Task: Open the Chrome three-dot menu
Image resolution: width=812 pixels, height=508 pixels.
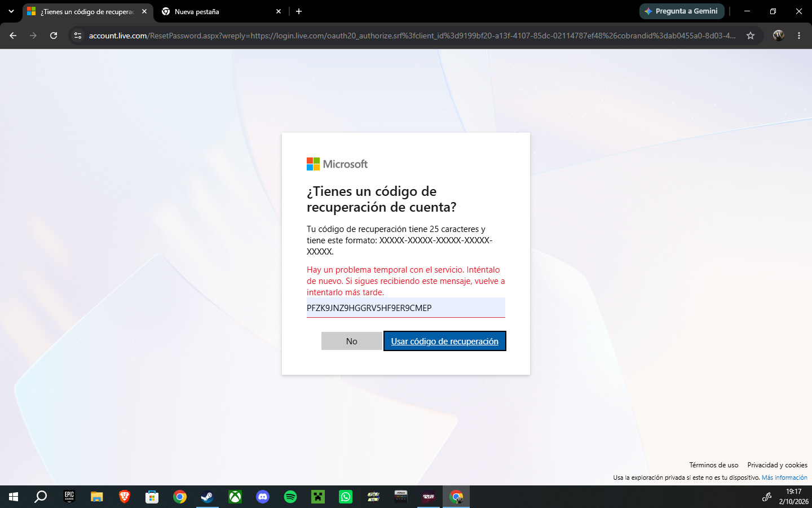Action: tap(799, 36)
